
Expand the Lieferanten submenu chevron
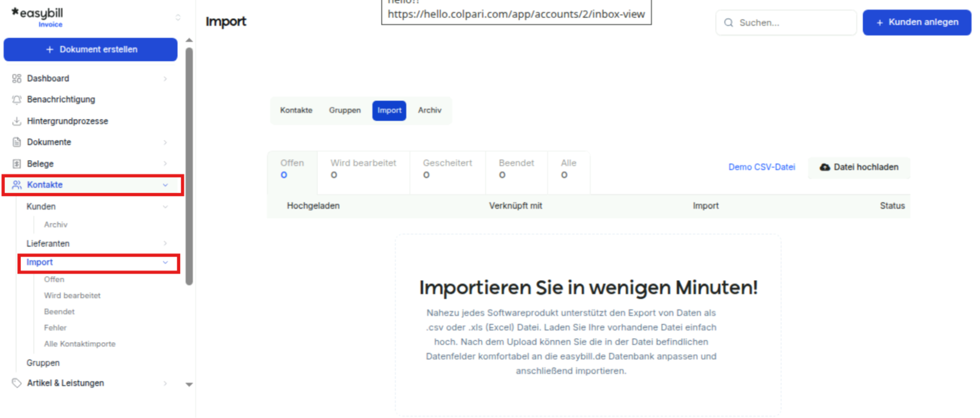click(x=165, y=243)
